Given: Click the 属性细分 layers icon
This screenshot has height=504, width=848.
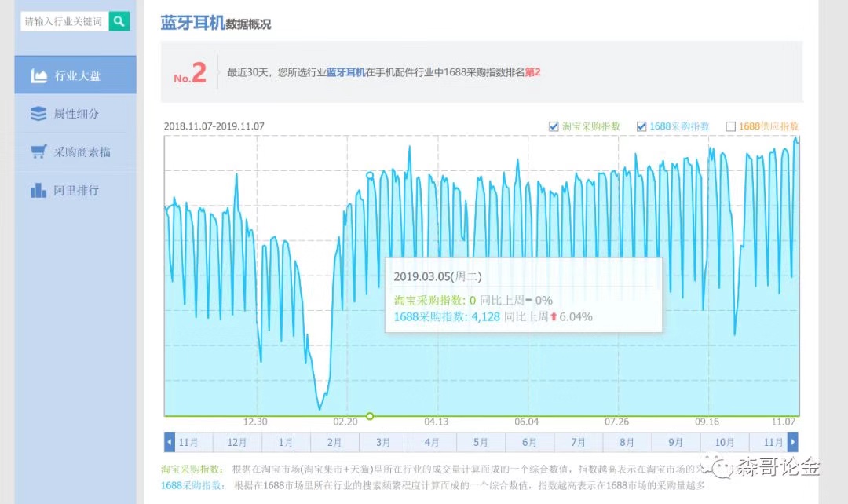Looking at the screenshot, I should 38,114.
